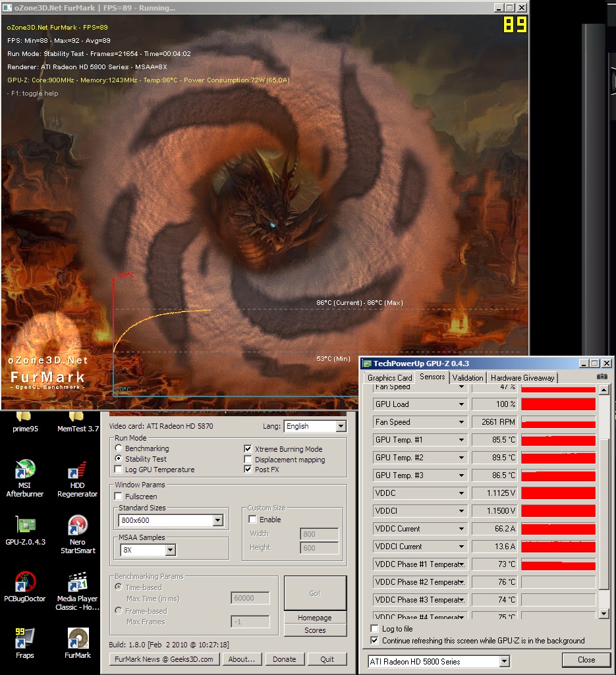Launch MSI Afterburner from desktop
The height and width of the screenshot is (675, 616).
24,478
